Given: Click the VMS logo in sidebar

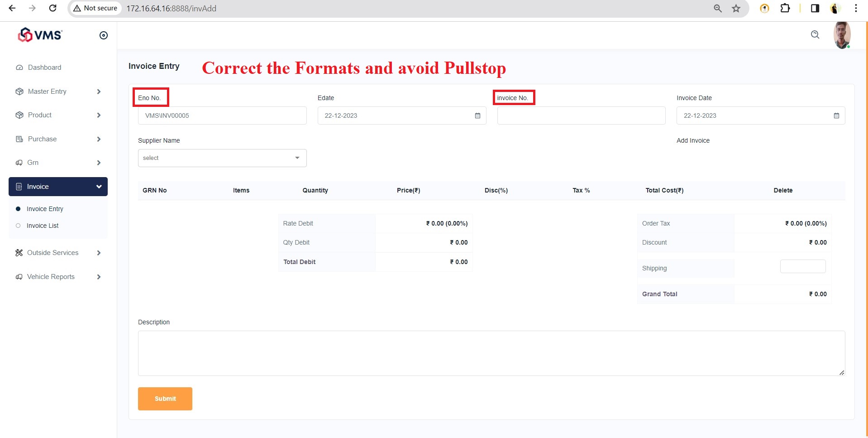Looking at the screenshot, I should coord(40,35).
